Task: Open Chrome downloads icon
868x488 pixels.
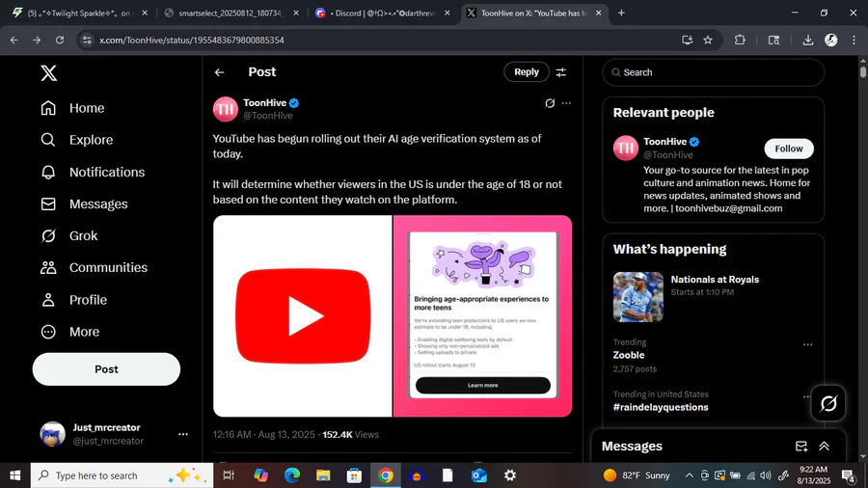Action: click(x=807, y=40)
